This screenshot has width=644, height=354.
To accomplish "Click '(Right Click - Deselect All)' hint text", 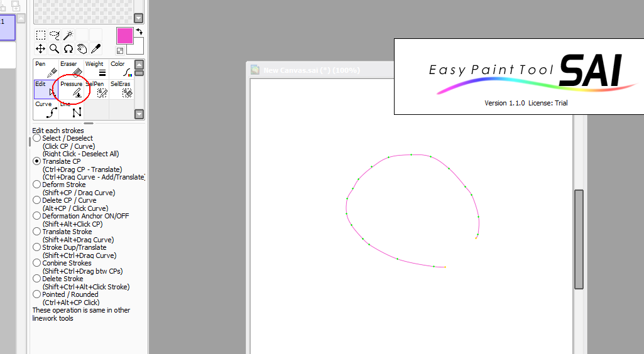I will tap(81, 154).
